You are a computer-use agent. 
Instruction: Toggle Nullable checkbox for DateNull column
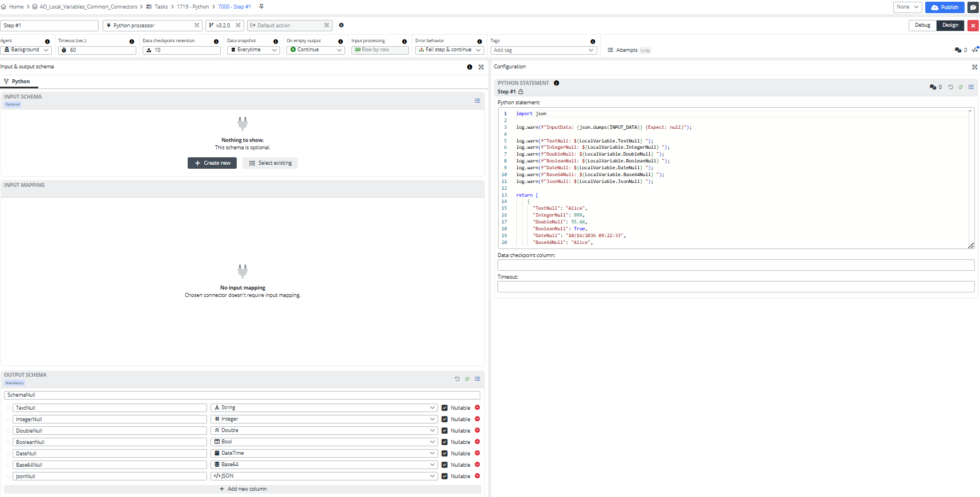pyautogui.click(x=444, y=454)
